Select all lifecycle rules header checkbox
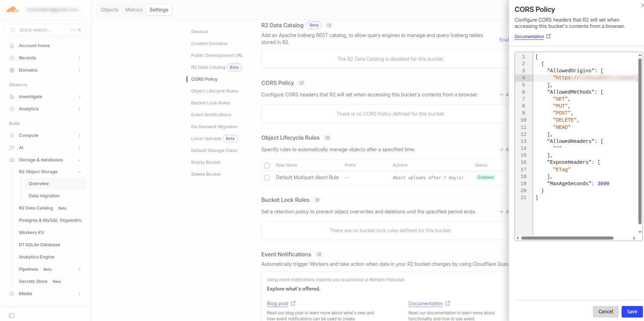 coord(267,166)
